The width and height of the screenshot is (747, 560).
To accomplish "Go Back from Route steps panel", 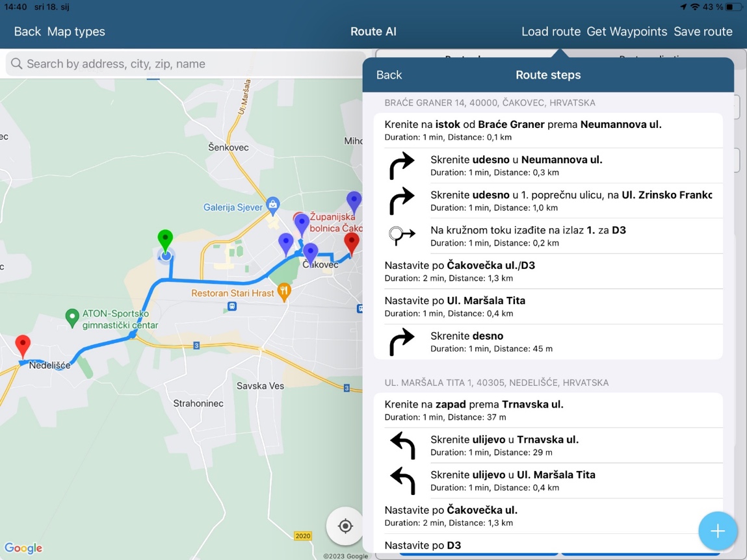I will tap(389, 75).
